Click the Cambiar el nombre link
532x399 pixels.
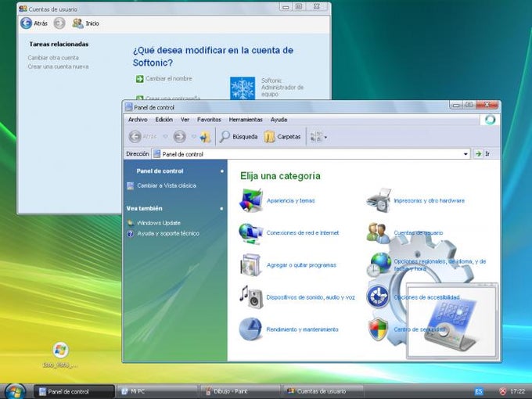169,78
